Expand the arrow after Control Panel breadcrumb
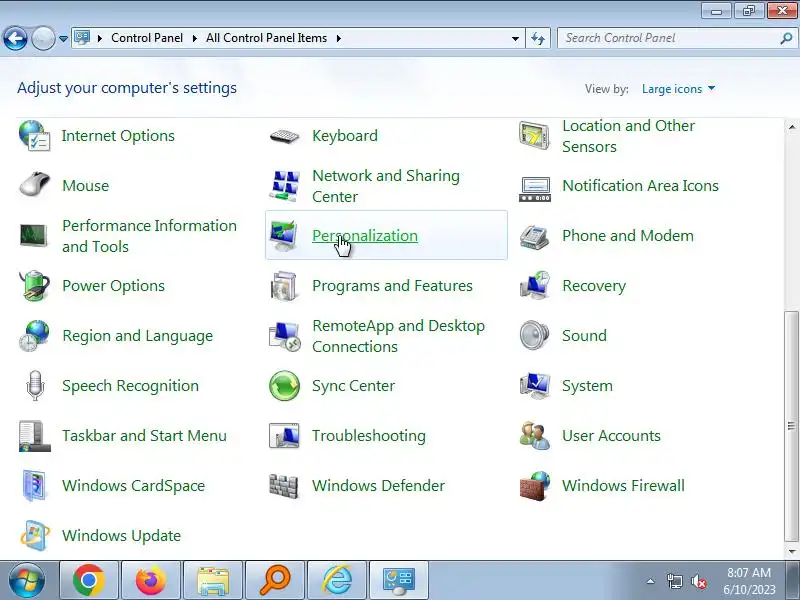The width and height of the screenshot is (800, 600). point(195,38)
